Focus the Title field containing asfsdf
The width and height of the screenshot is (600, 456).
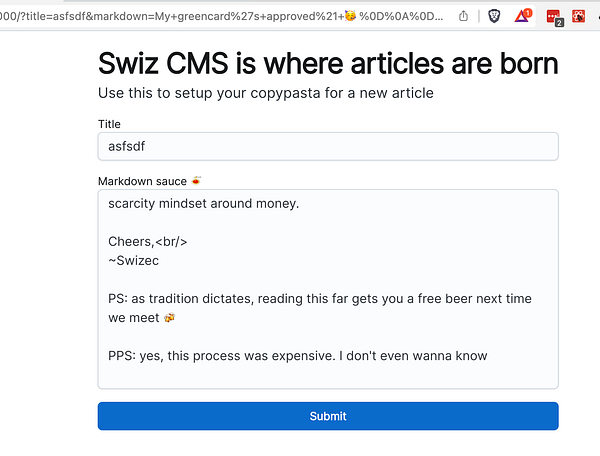(328, 146)
